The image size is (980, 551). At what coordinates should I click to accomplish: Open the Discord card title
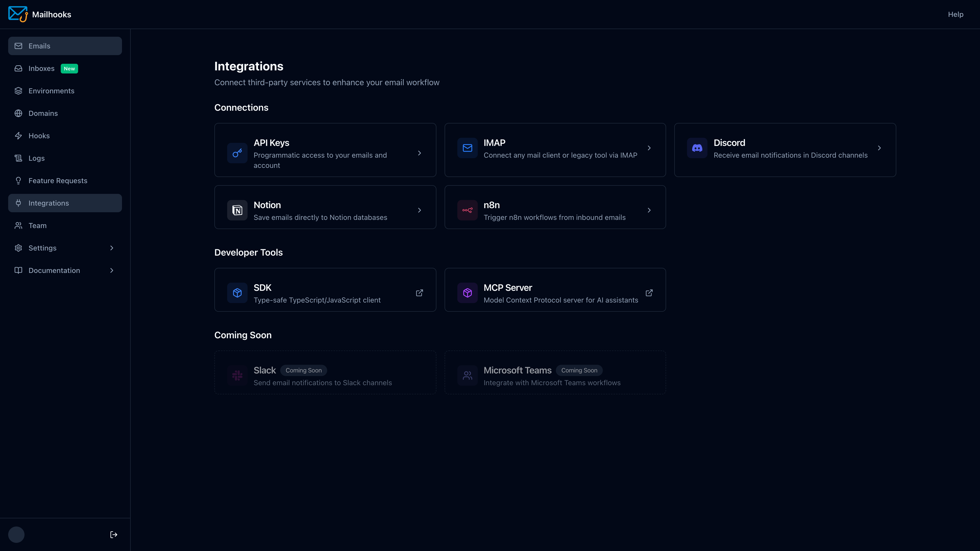(729, 143)
